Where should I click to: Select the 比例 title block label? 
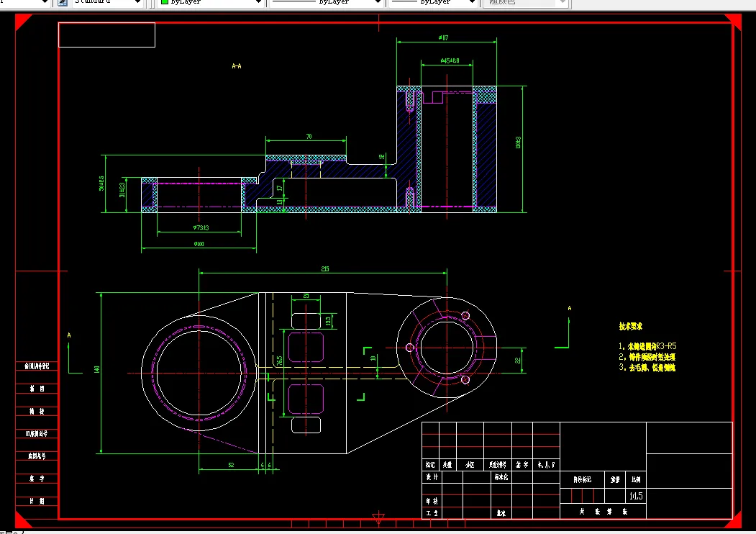[636, 479]
